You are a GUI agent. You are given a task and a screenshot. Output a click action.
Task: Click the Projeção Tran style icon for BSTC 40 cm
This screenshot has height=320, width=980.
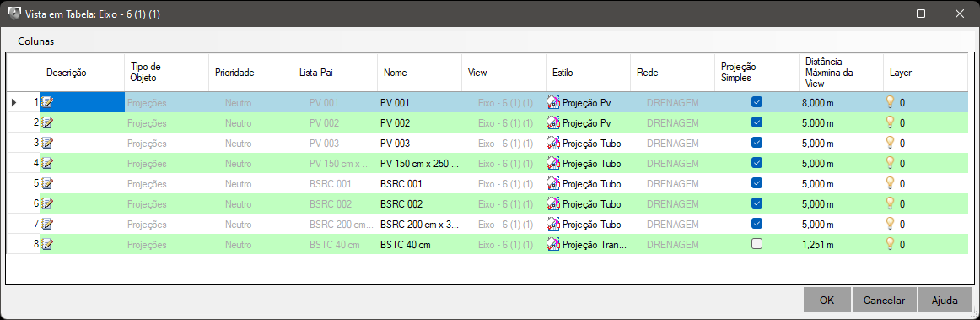pos(553,244)
